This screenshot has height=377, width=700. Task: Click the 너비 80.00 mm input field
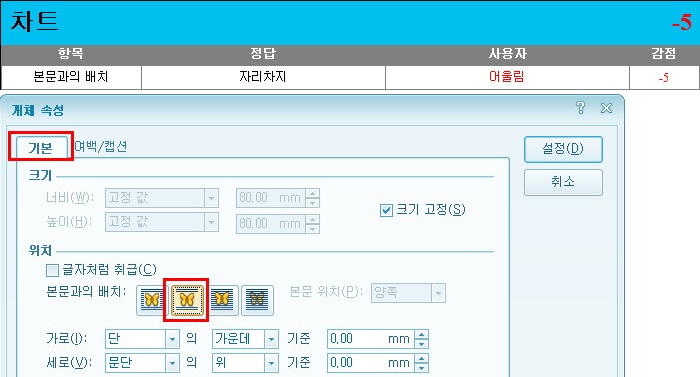[271, 198]
